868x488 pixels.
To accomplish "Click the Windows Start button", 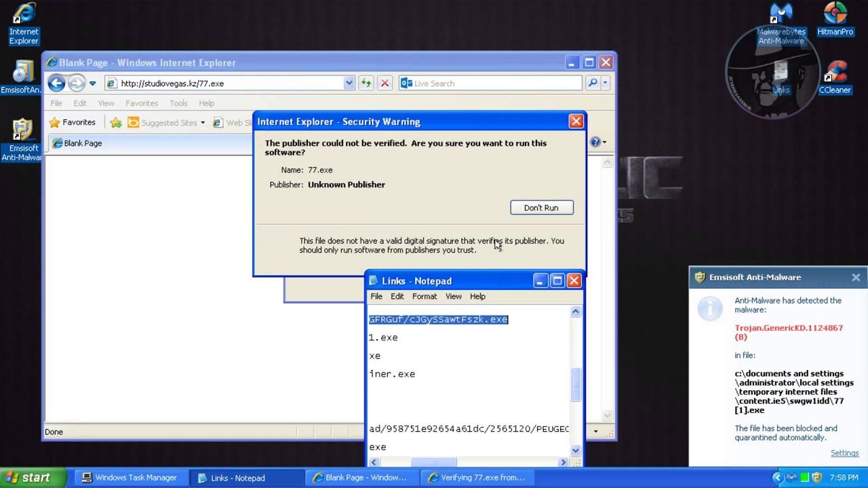I will (x=34, y=478).
